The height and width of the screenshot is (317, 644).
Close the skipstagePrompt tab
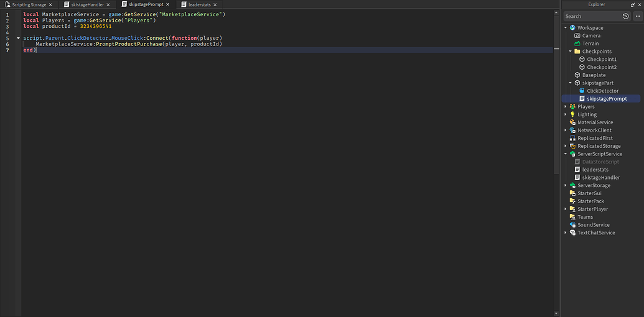coord(167,4)
